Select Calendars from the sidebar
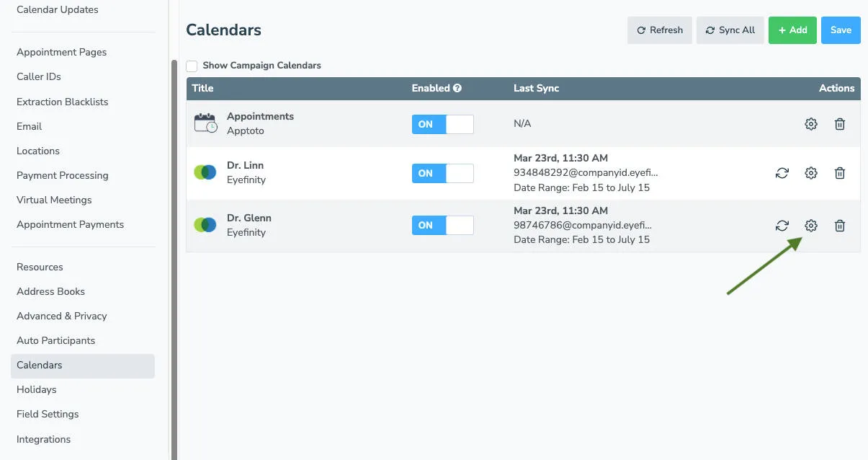This screenshot has width=868, height=460. click(39, 365)
